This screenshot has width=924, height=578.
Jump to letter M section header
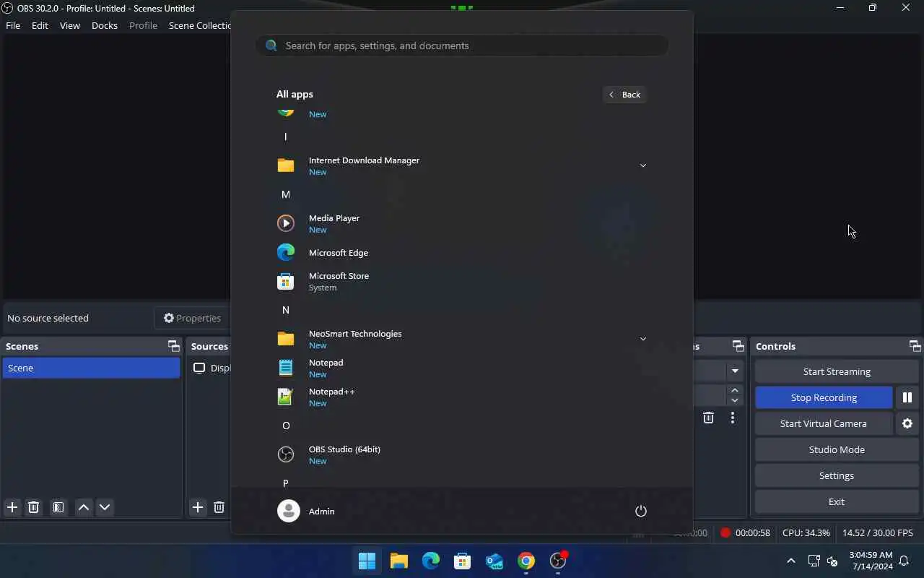pyautogui.click(x=286, y=194)
